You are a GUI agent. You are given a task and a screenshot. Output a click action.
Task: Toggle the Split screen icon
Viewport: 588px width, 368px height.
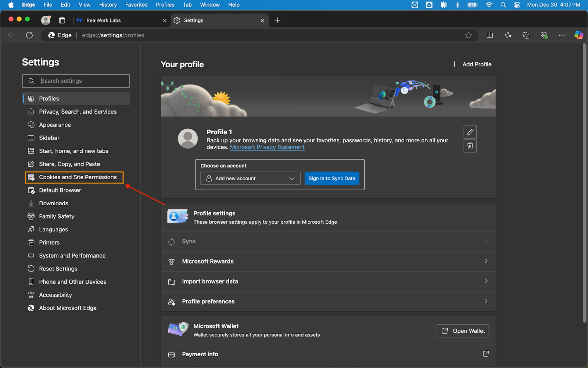(490, 35)
